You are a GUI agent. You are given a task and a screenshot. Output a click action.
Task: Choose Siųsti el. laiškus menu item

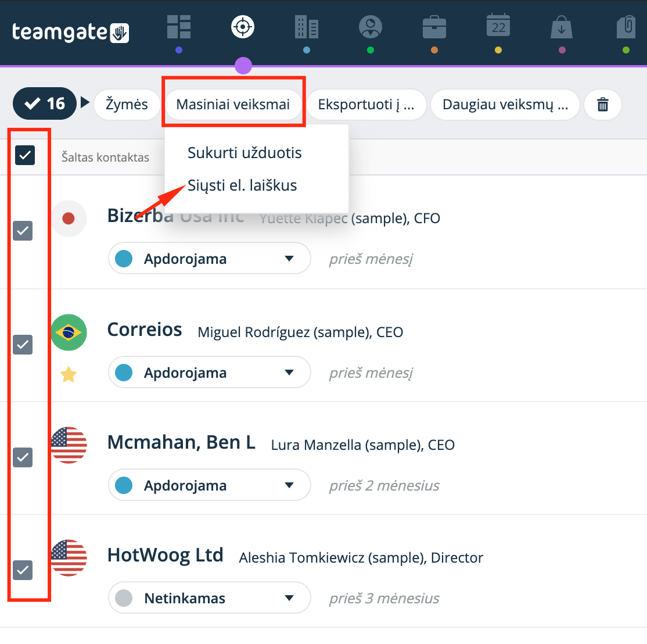tap(242, 185)
